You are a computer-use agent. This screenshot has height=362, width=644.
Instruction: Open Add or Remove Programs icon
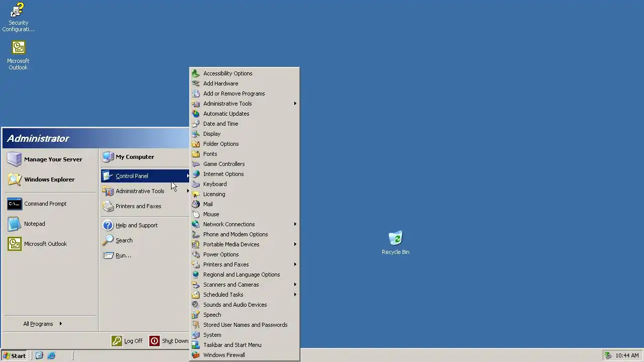(196, 94)
